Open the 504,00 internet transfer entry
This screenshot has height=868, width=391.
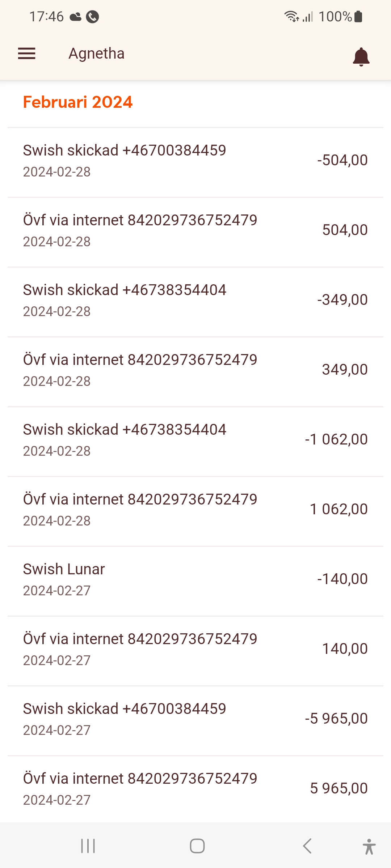coord(195,230)
